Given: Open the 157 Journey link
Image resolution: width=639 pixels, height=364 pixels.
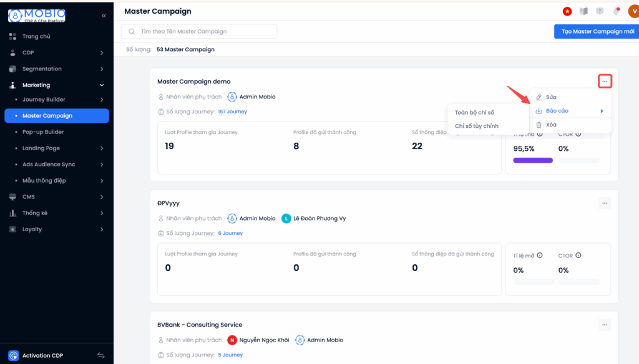Looking at the screenshot, I should pyautogui.click(x=232, y=112).
